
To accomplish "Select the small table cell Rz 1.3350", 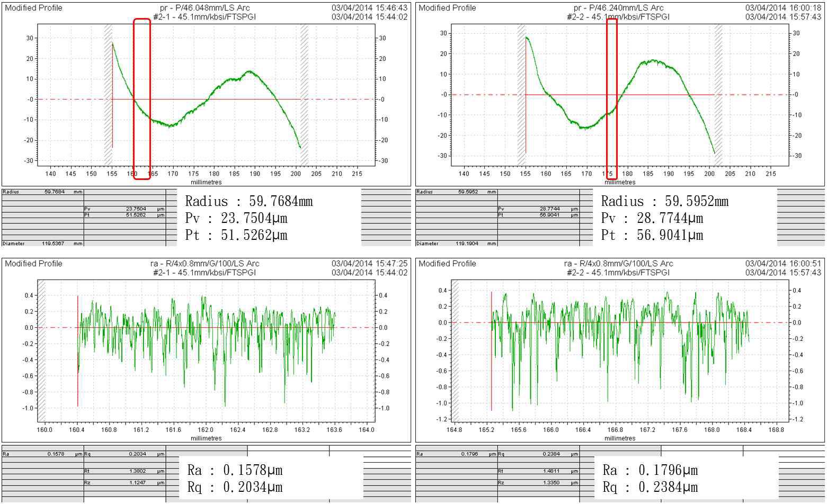I will (x=538, y=483).
